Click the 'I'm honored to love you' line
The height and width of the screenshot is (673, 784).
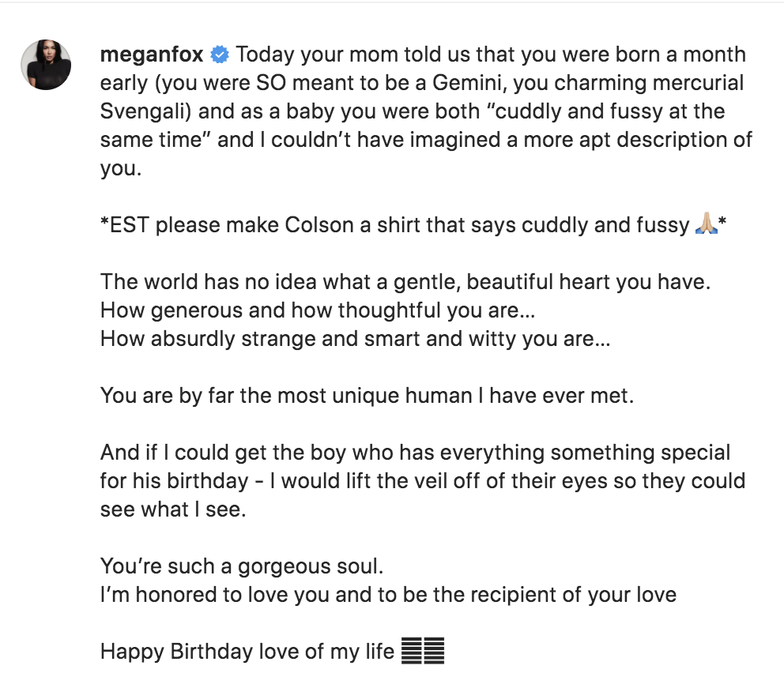tap(388, 595)
